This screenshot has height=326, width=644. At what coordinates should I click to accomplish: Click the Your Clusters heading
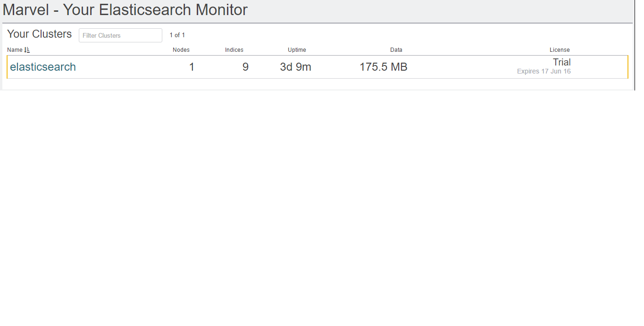point(40,34)
